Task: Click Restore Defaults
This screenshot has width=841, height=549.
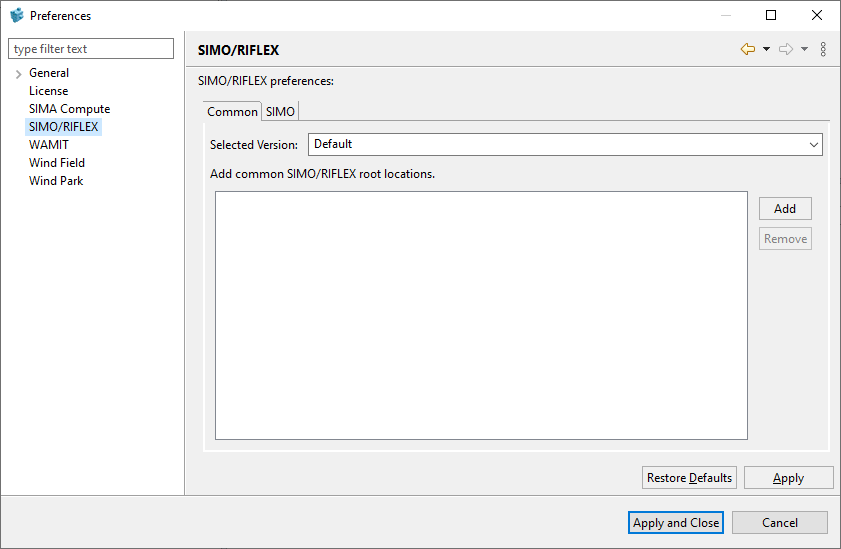Action: tap(689, 478)
